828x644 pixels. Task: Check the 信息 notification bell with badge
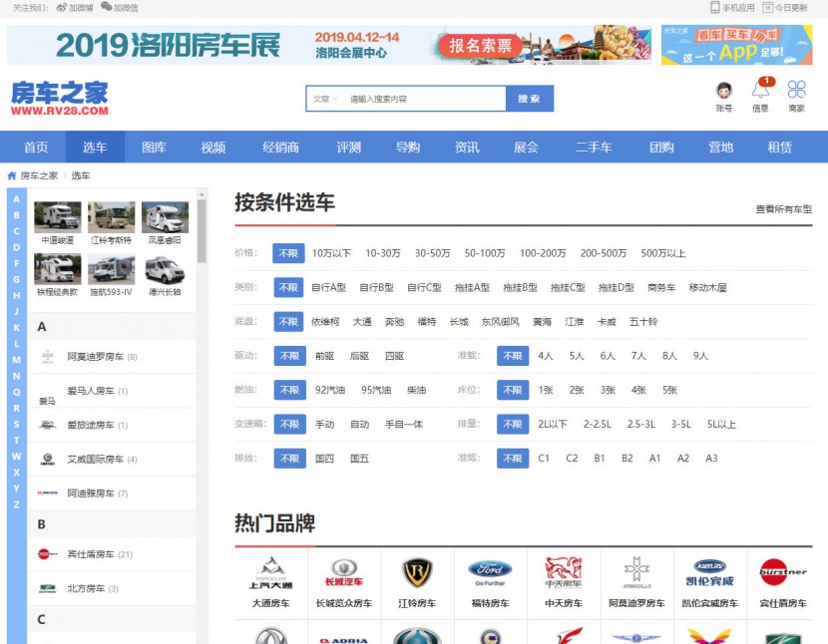[760, 94]
